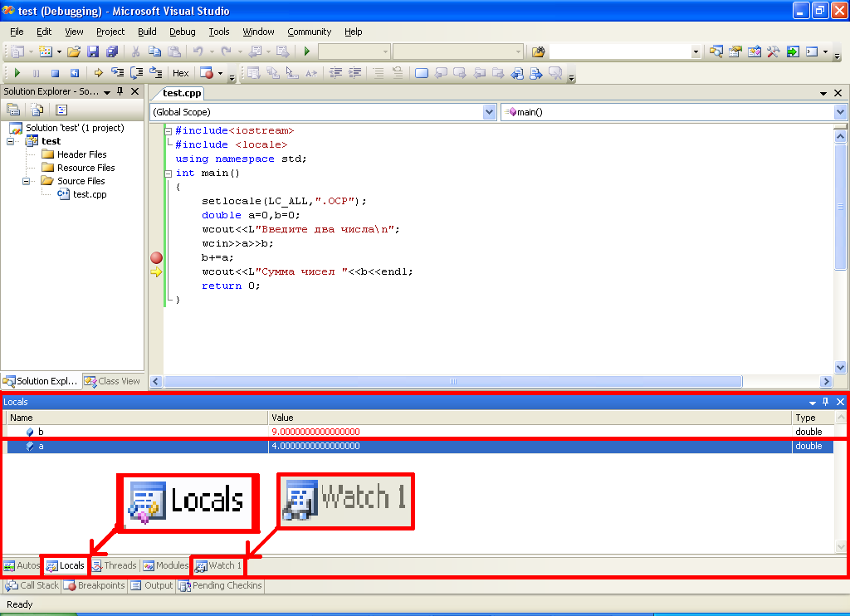Toggle the red breakpoint on b+=a line
The height and width of the screenshot is (616, 850).
click(x=156, y=257)
